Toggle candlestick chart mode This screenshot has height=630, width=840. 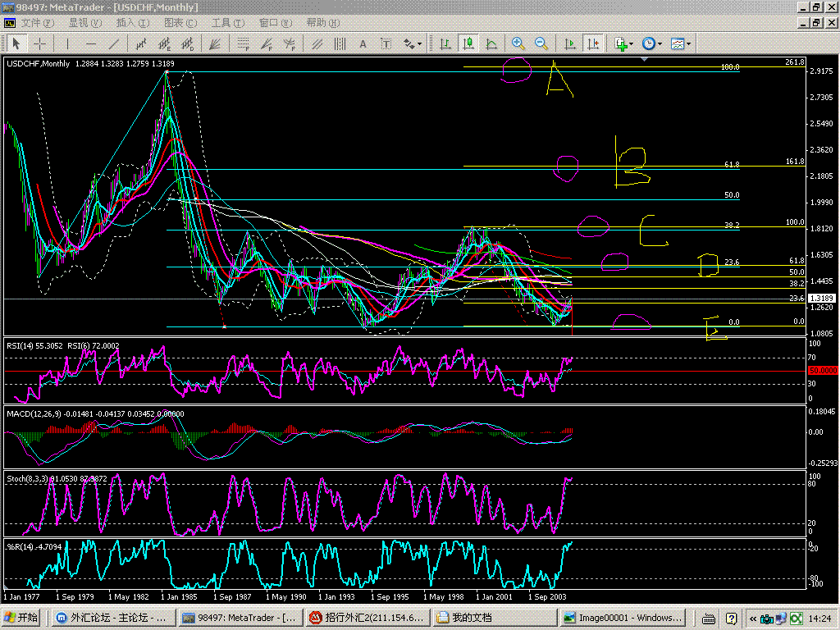click(468, 43)
